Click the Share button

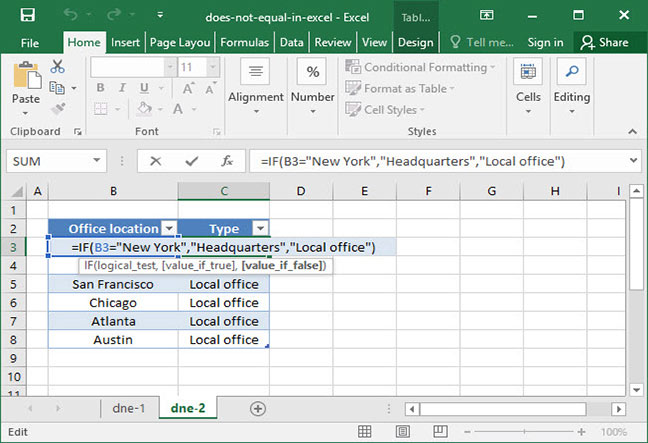[604, 43]
